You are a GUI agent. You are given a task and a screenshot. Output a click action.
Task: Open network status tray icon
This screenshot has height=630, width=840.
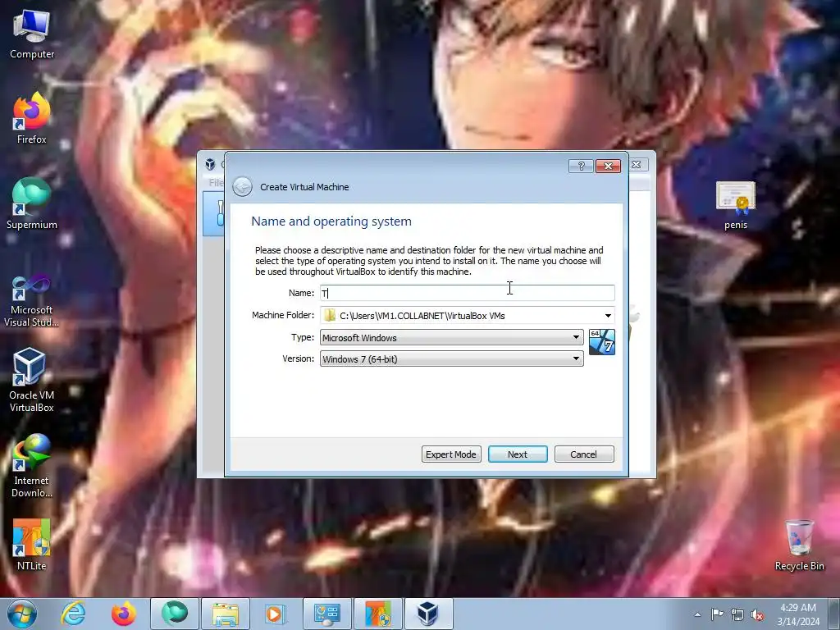pos(737,614)
